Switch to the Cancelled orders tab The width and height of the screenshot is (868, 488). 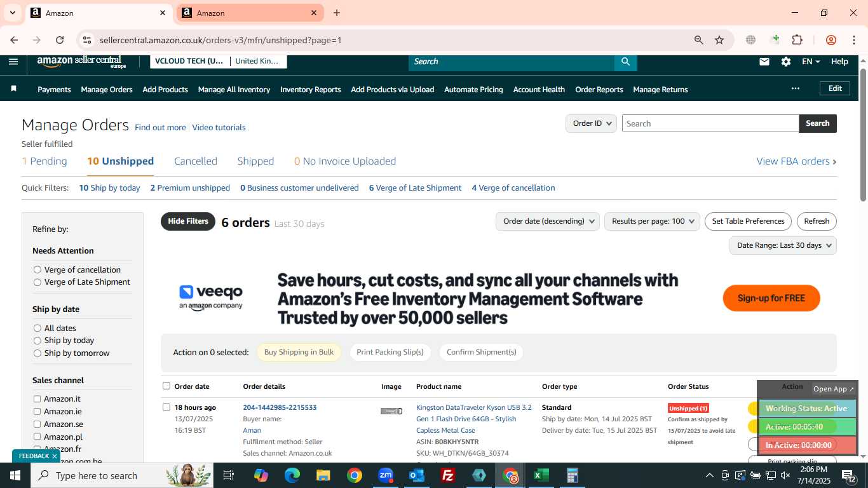(196, 161)
